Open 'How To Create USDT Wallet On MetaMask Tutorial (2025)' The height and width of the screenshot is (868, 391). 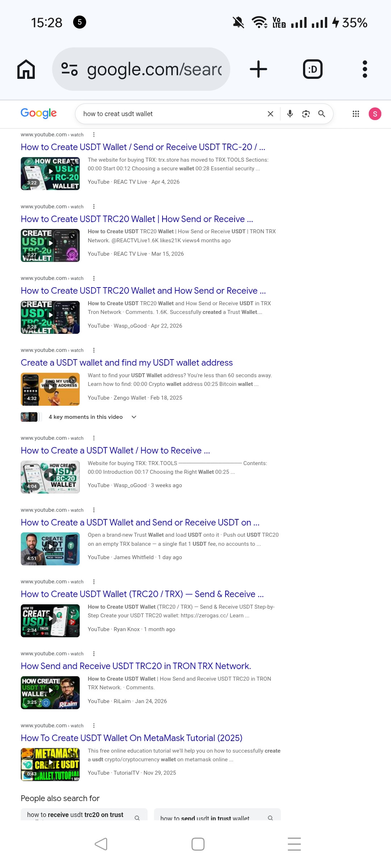pyautogui.click(x=131, y=738)
